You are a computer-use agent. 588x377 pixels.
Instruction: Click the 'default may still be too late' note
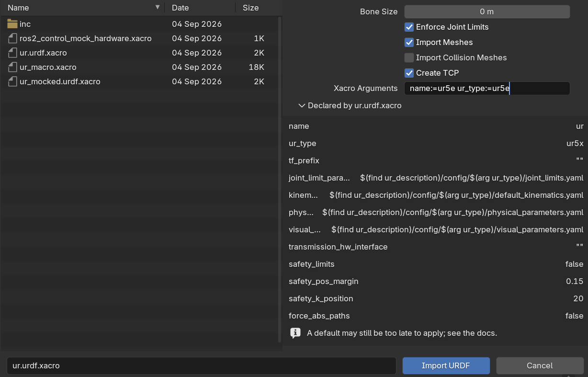402,333
